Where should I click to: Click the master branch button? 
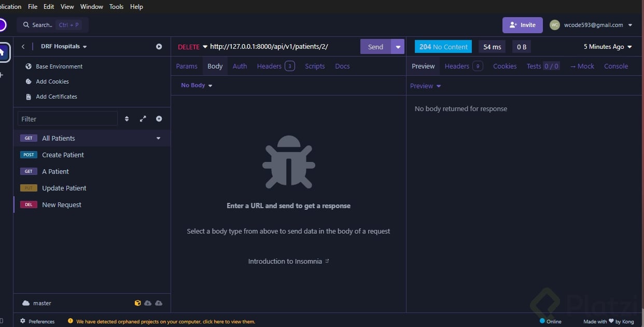click(x=37, y=303)
